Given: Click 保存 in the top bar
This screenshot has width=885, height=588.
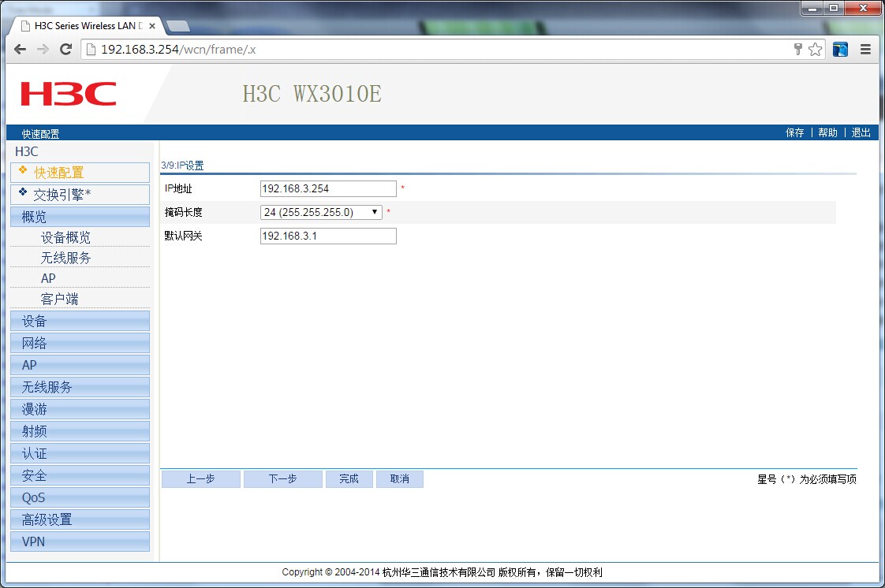Looking at the screenshot, I should click(795, 132).
